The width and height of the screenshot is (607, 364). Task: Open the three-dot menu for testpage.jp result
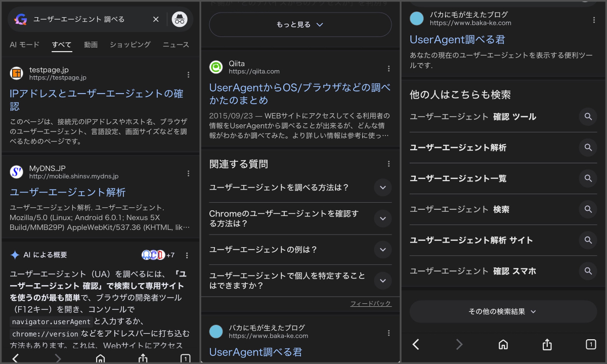[x=188, y=74]
